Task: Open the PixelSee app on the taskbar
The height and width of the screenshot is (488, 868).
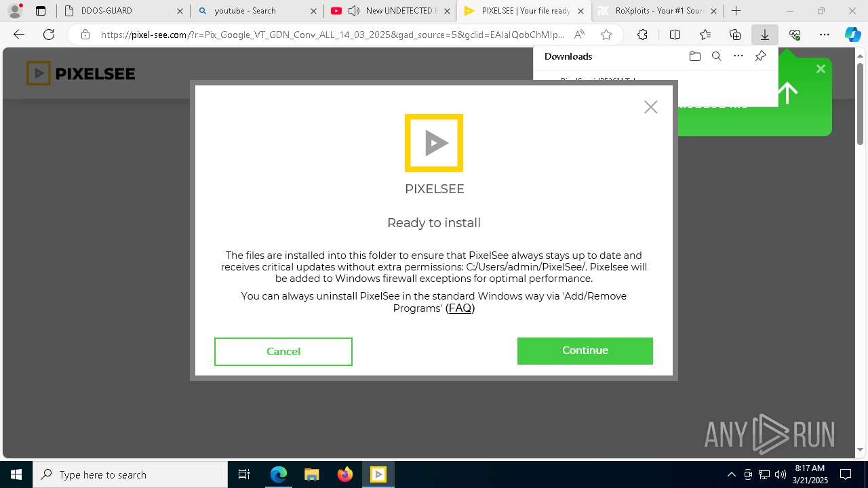Action: coord(378,474)
